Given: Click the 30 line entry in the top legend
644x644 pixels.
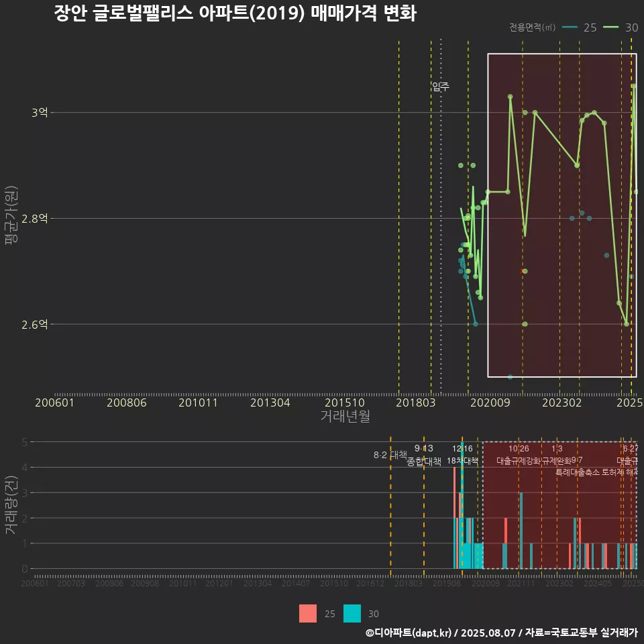Looking at the screenshot, I should (621, 28).
